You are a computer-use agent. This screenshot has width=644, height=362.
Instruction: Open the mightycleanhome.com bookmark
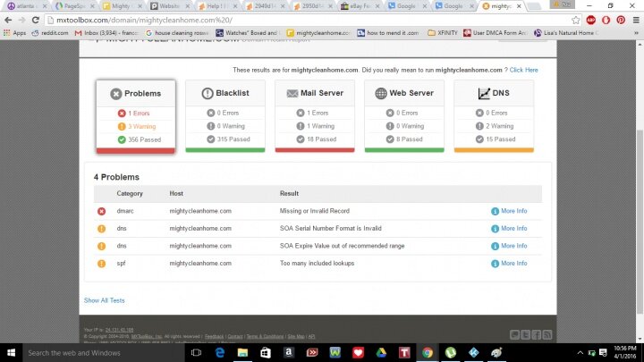click(318, 33)
